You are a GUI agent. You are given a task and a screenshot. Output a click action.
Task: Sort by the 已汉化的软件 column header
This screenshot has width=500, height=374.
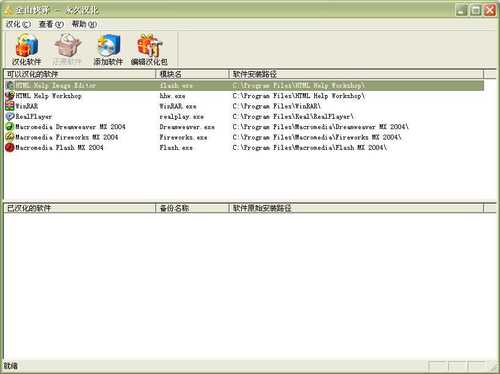[80, 208]
